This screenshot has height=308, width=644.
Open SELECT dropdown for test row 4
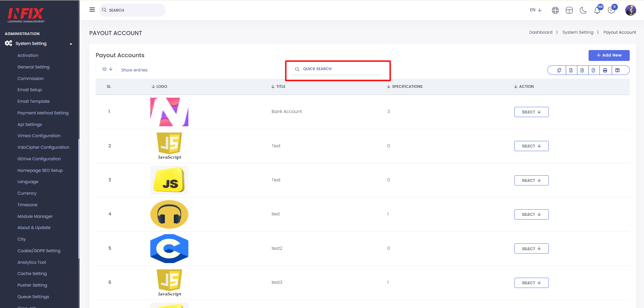coord(531,214)
